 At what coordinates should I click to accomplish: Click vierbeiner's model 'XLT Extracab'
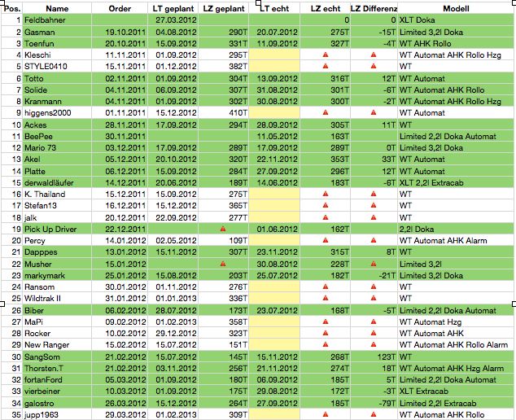coord(424,391)
